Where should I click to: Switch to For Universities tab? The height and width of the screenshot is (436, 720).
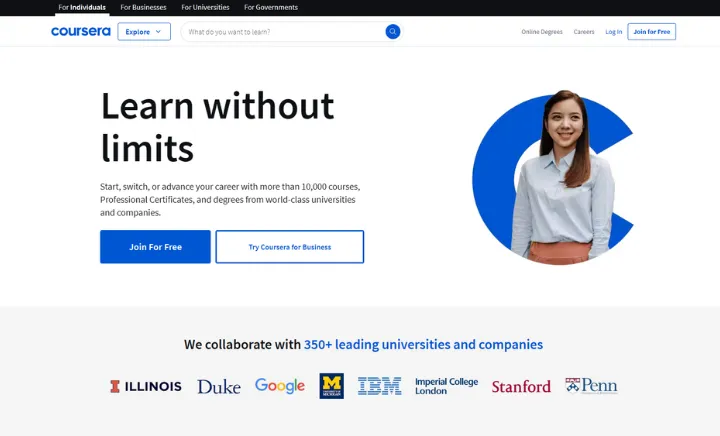205,7
